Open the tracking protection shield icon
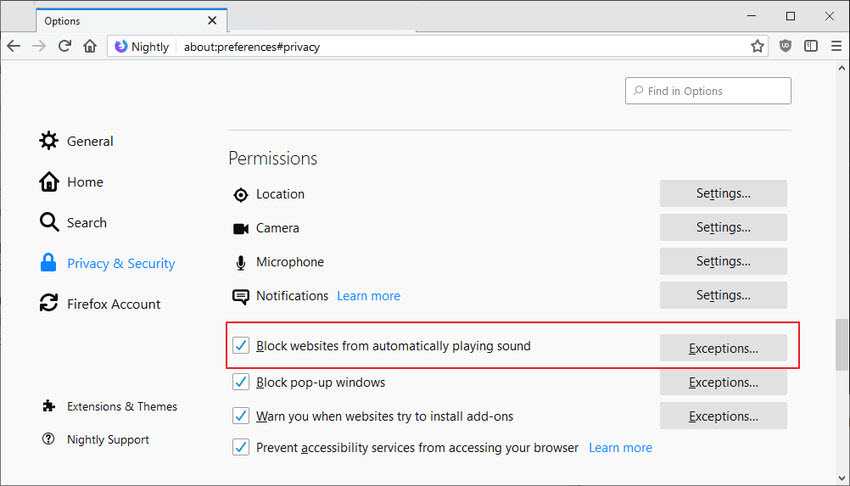 tap(785, 46)
